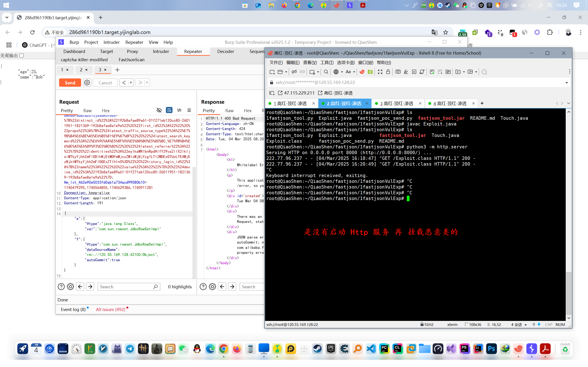This screenshot has height=367, width=588.
Task: Click the Xshell new session icon
Action: [272, 72]
